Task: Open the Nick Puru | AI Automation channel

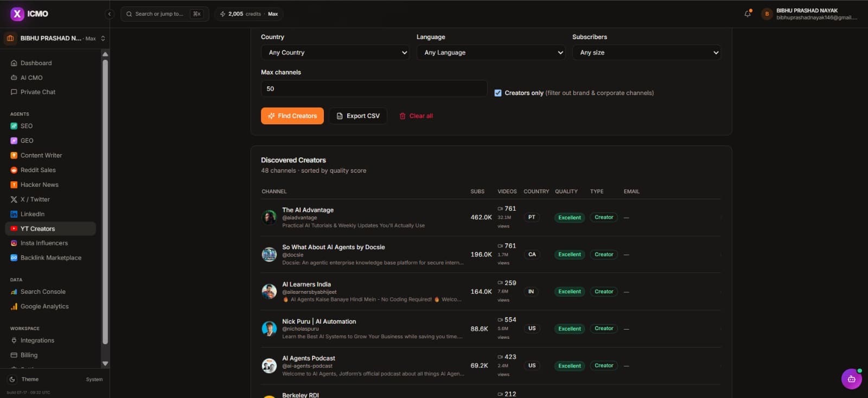Action: 319,321
